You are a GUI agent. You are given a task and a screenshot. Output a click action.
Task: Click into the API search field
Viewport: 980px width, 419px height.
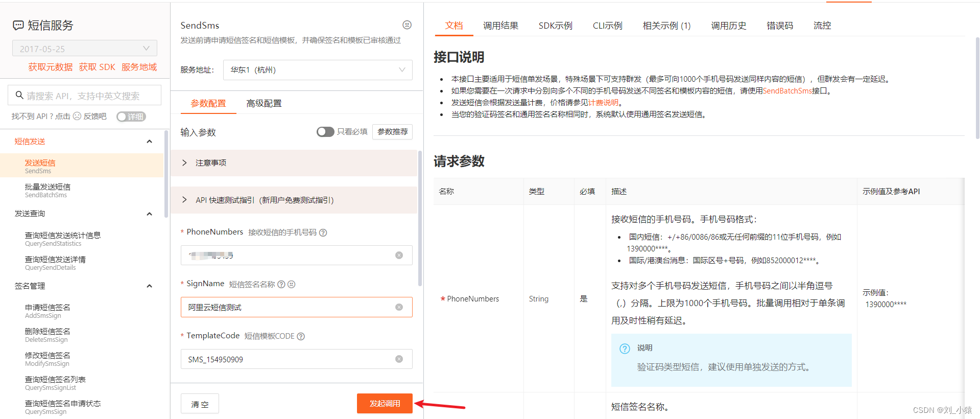85,96
